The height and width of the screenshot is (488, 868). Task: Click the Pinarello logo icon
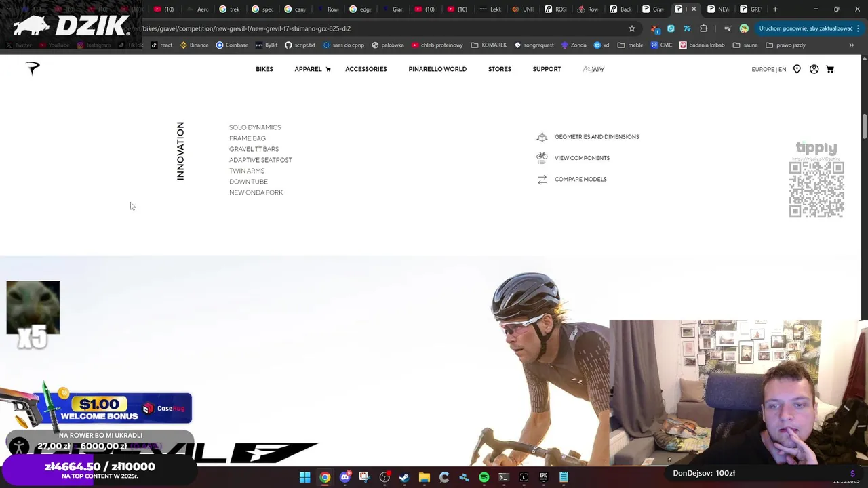pos(33,68)
